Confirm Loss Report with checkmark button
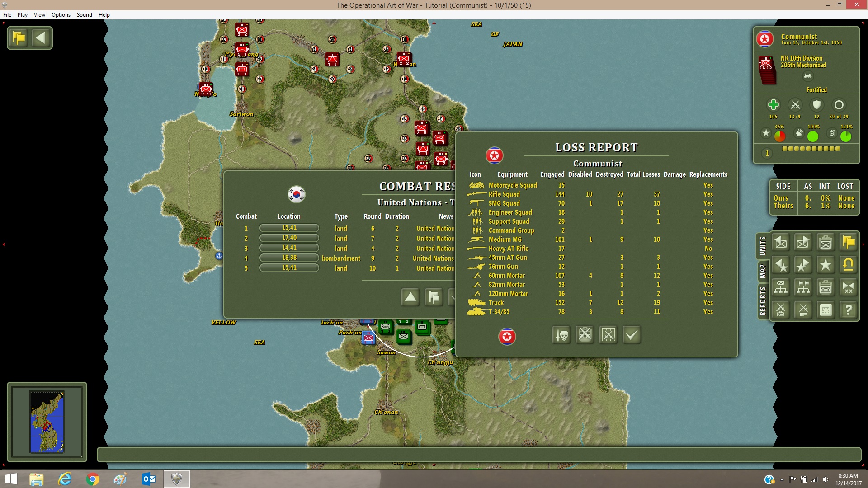868x488 pixels. (x=632, y=335)
